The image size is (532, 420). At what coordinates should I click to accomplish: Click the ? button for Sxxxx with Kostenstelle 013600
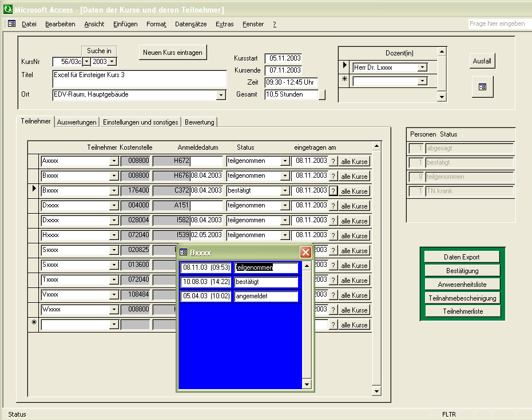click(x=333, y=265)
